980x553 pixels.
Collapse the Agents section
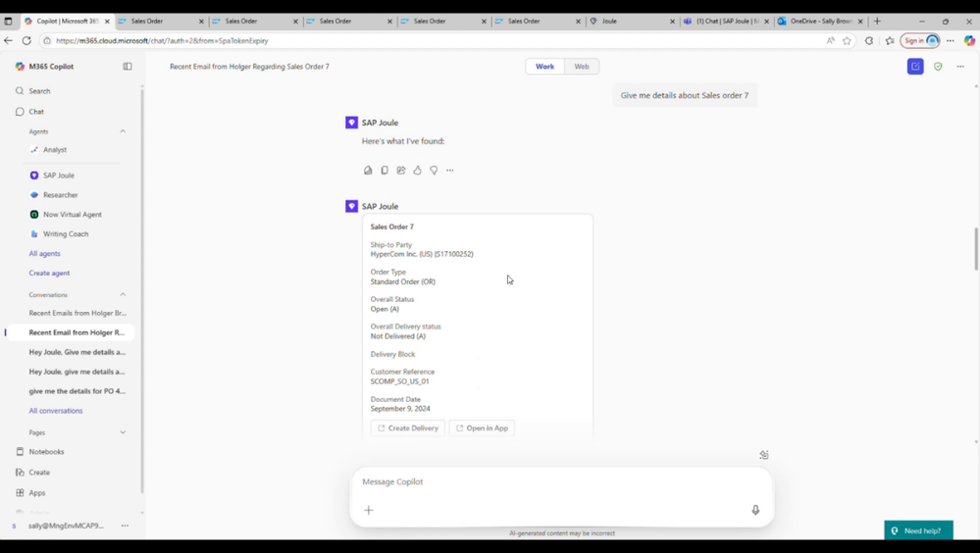click(123, 131)
